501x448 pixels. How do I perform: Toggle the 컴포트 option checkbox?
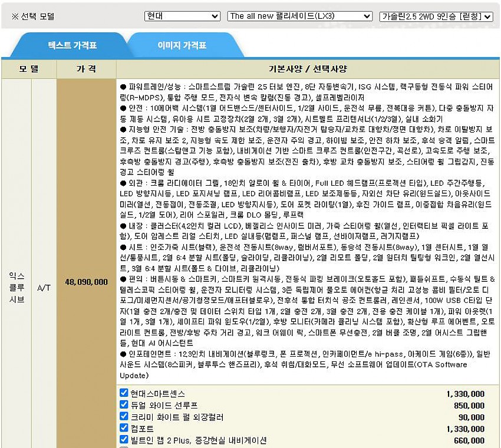tap(124, 429)
